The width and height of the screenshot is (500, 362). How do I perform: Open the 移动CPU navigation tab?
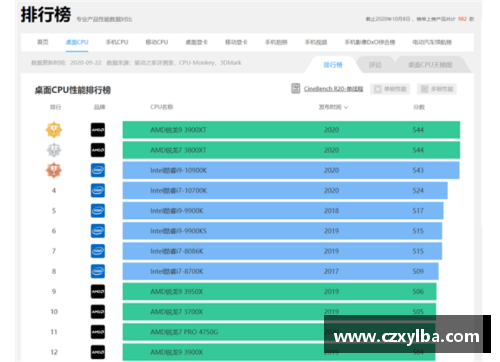point(157,42)
